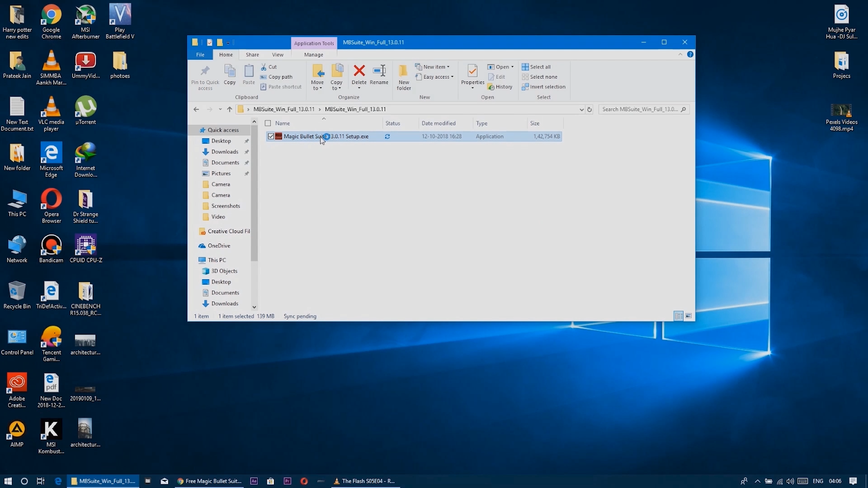Open the Windows Start button
Image resolution: width=868 pixels, height=488 pixels.
coord(8,481)
